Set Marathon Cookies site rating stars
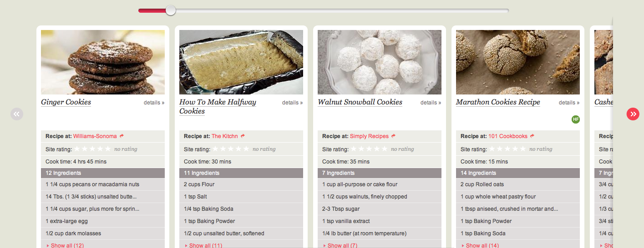 [x=507, y=149]
